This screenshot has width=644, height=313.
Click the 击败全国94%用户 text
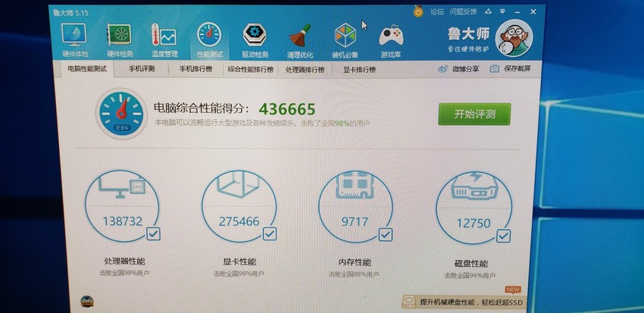pyautogui.click(x=470, y=275)
